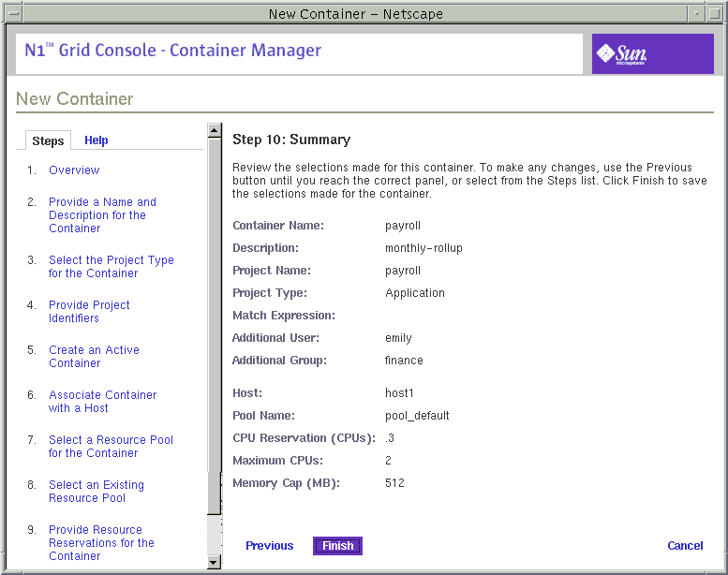Go to step 1 Overview
The image size is (728, 575).
[74, 170]
